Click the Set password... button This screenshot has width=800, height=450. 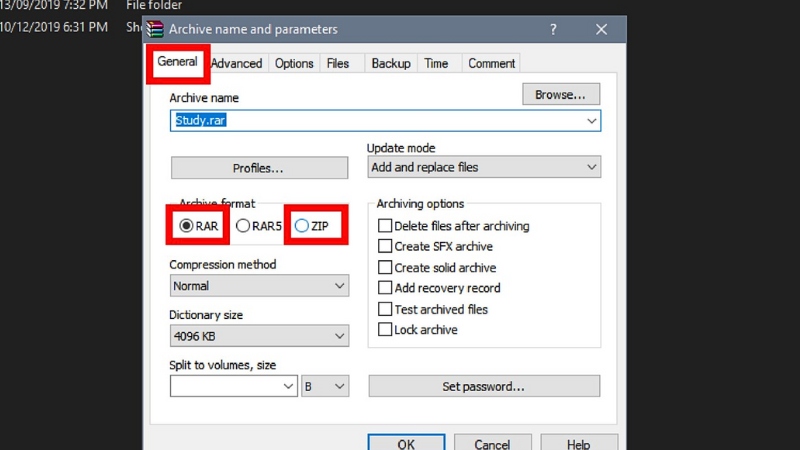click(484, 386)
